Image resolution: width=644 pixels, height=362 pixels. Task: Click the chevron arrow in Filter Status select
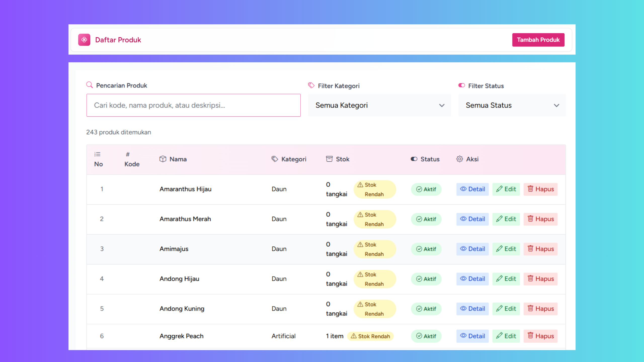556,105
